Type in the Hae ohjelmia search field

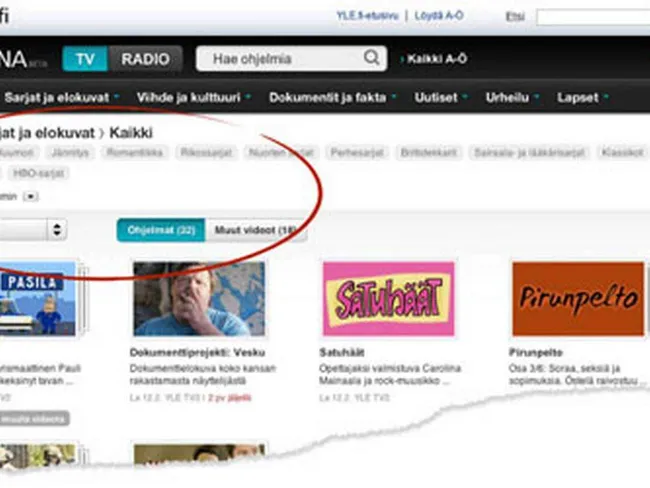(280, 59)
